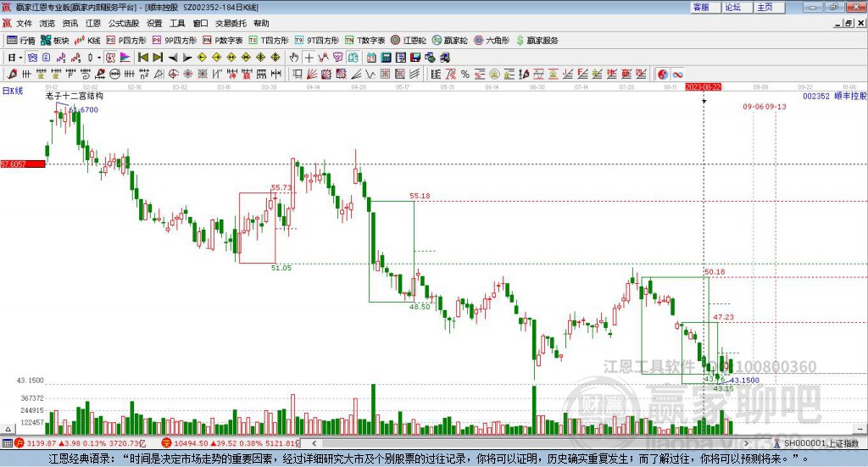868x467 pixels.
Task: Click the 002352 顺丰控股 stock label
Action: click(834, 96)
